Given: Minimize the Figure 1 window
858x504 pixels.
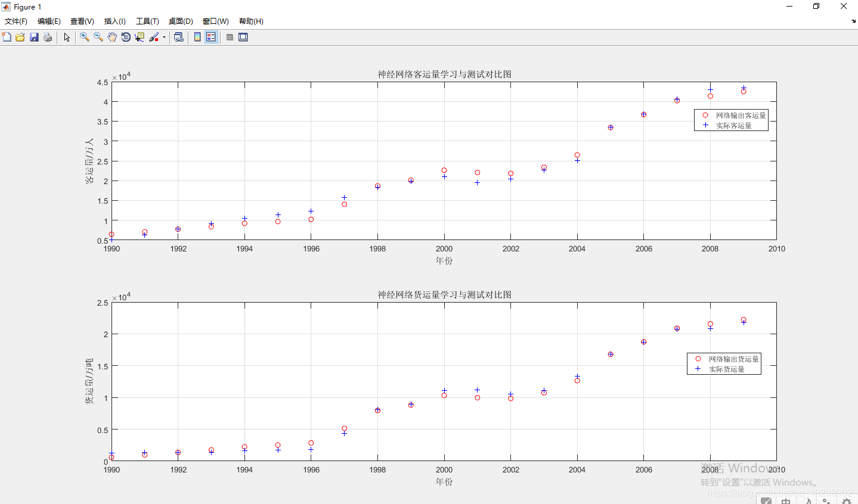Looking at the screenshot, I should coord(789,7).
